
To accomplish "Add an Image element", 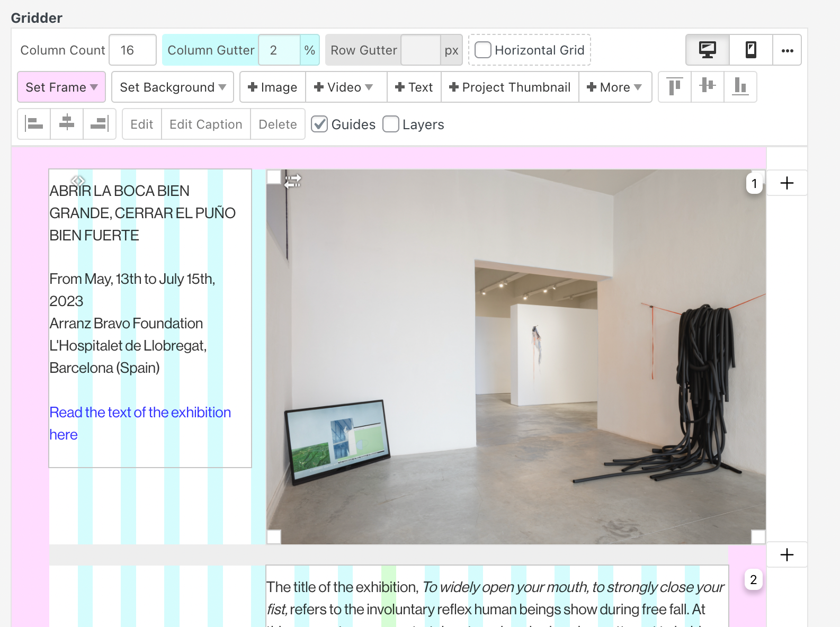I will point(272,87).
